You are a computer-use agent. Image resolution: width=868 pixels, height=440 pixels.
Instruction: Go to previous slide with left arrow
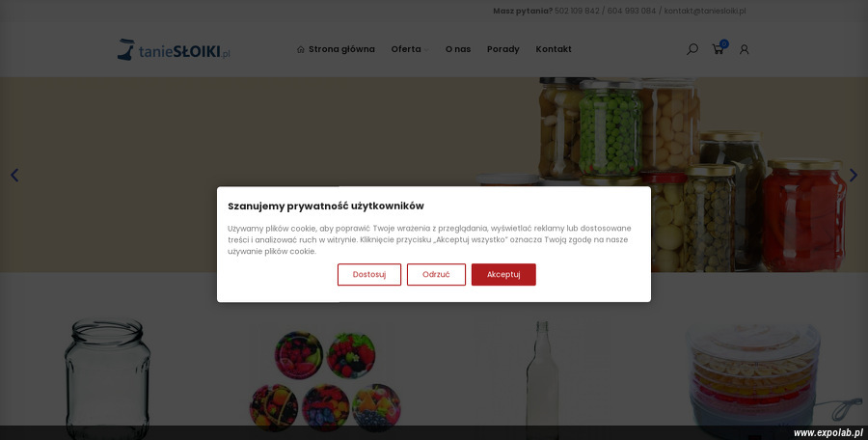click(x=14, y=175)
